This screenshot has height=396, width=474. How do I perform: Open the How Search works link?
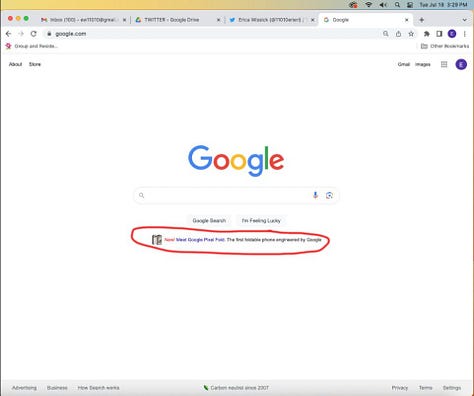pyautogui.click(x=98, y=388)
